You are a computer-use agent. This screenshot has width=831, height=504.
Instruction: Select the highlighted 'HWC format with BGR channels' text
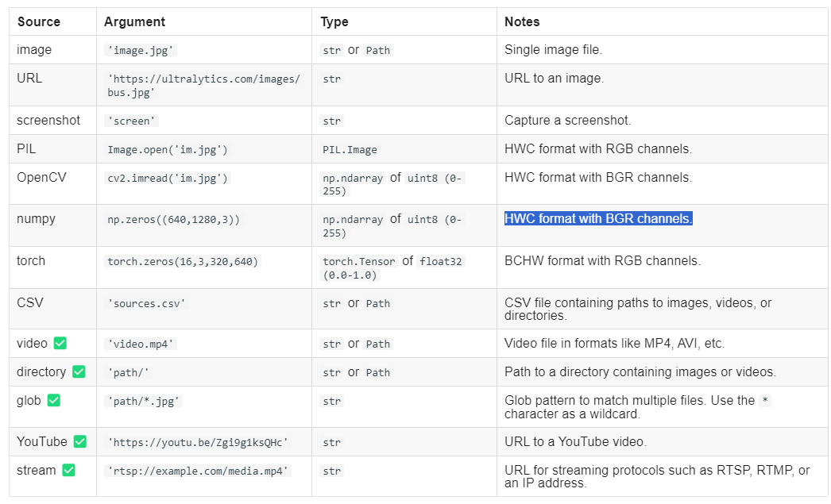(x=598, y=218)
